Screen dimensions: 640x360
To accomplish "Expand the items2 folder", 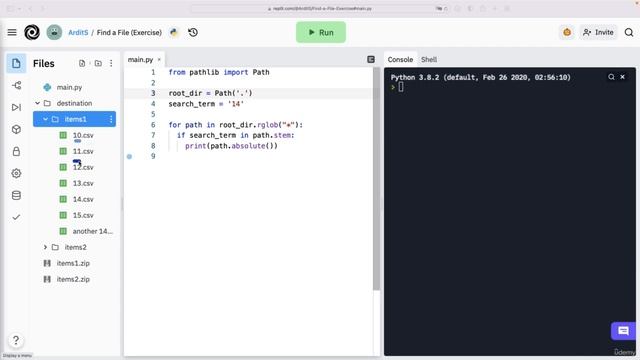I will tap(45, 247).
